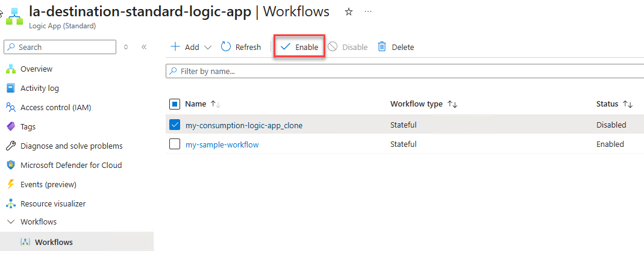The height and width of the screenshot is (254, 644).
Task: Uncheck the my-consumption-logic-app_clone checkbox
Action: pos(175,125)
